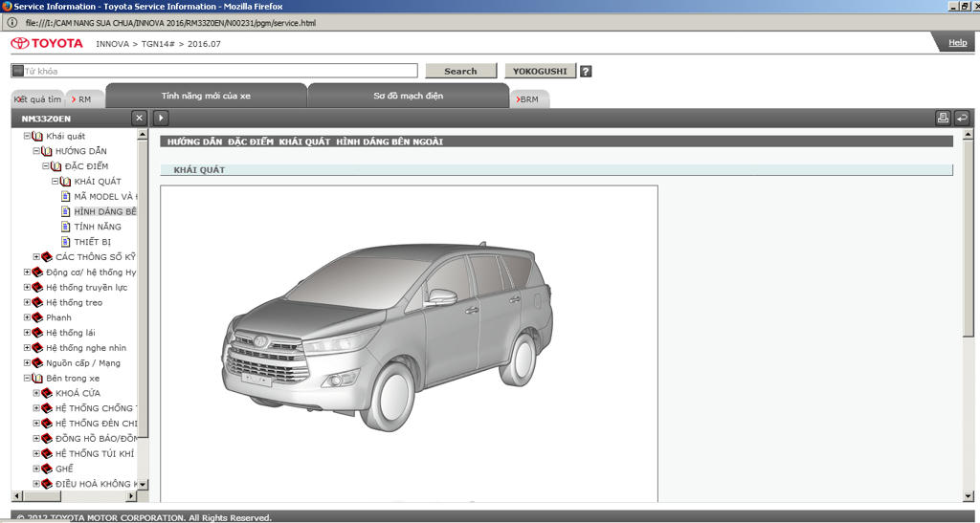Expand Hệ thống nghe nhìn node
The height and width of the screenshot is (523, 980).
(x=27, y=348)
